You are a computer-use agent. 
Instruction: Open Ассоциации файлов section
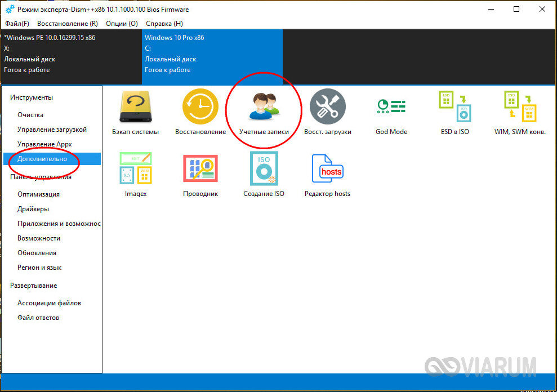pyautogui.click(x=49, y=303)
